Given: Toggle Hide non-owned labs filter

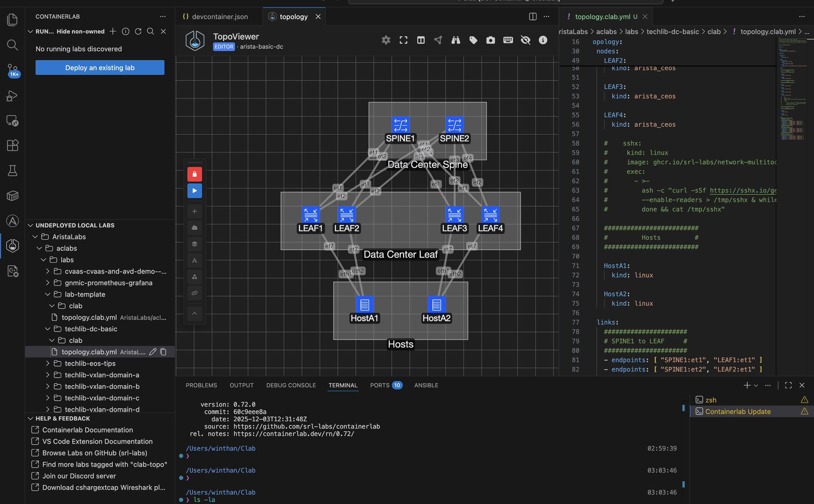Looking at the screenshot, I should pos(80,31).
